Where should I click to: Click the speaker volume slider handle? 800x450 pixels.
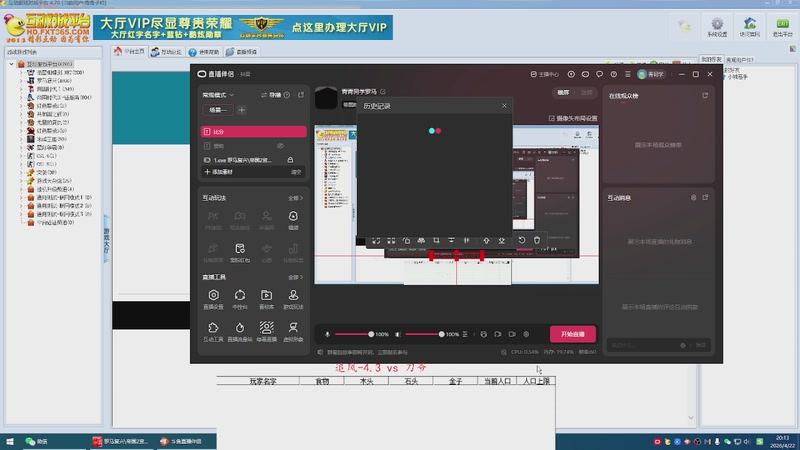(x=441, y=334)
